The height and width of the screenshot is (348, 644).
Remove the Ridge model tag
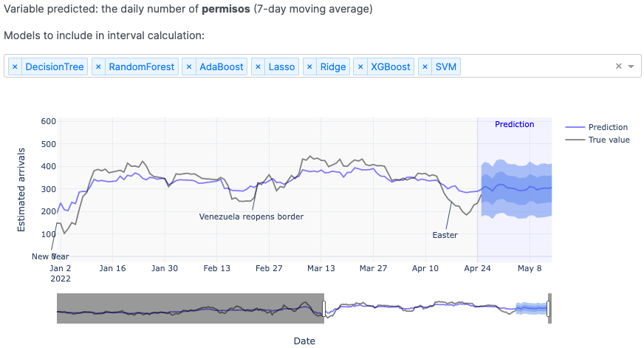point(309,66)
